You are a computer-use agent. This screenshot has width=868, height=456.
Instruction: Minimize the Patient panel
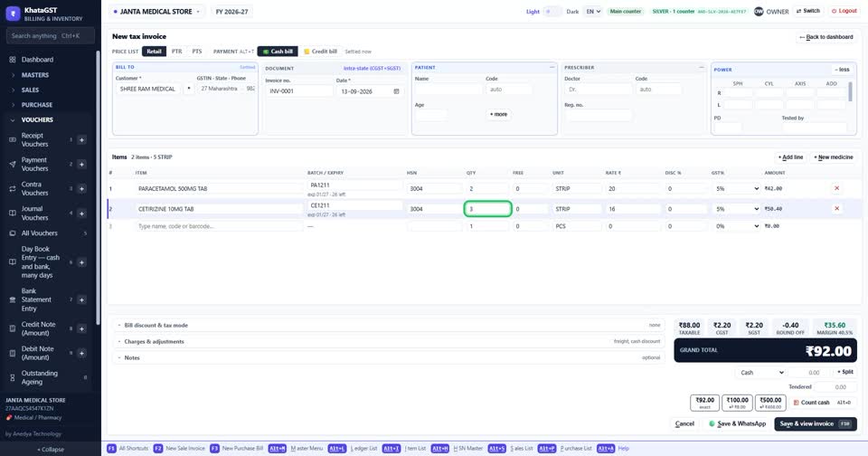pos(552,68)
